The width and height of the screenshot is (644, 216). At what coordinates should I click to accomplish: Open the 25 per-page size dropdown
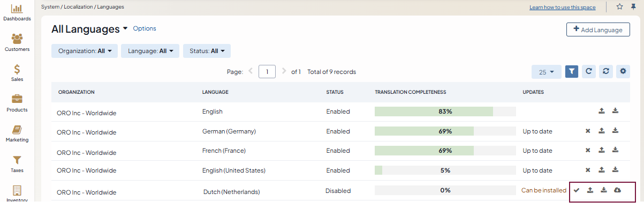pyautogui.click(x=546, y=72)
